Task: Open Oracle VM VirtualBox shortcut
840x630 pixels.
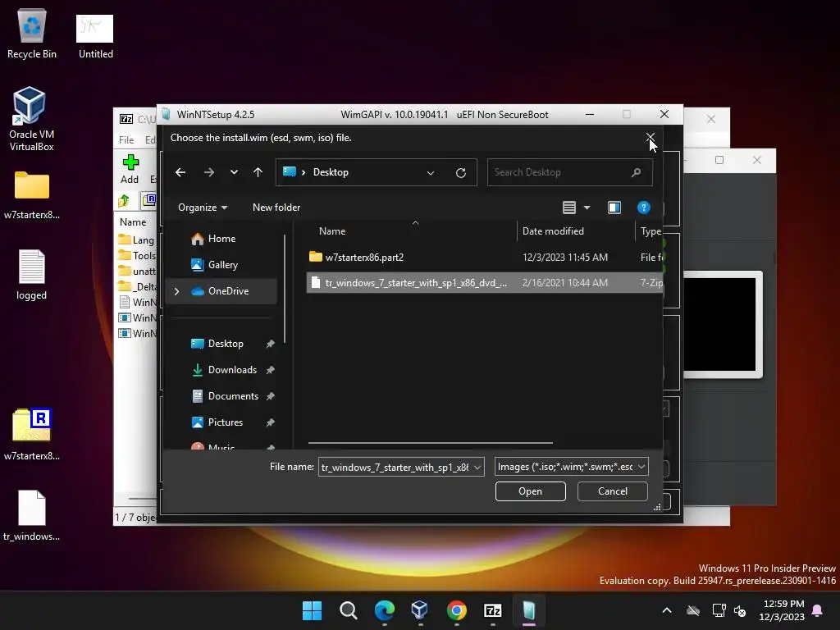Action: point(31,119)
